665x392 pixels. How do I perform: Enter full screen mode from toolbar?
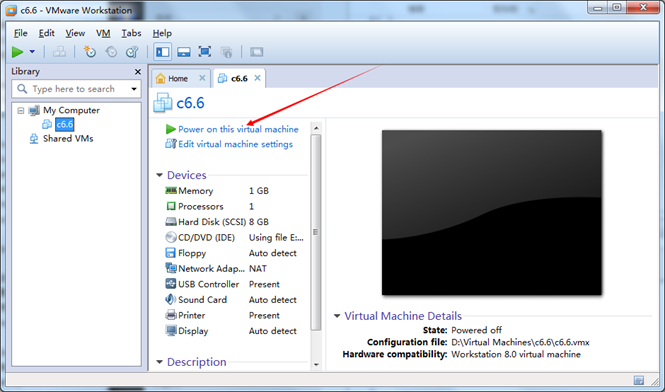205,52
